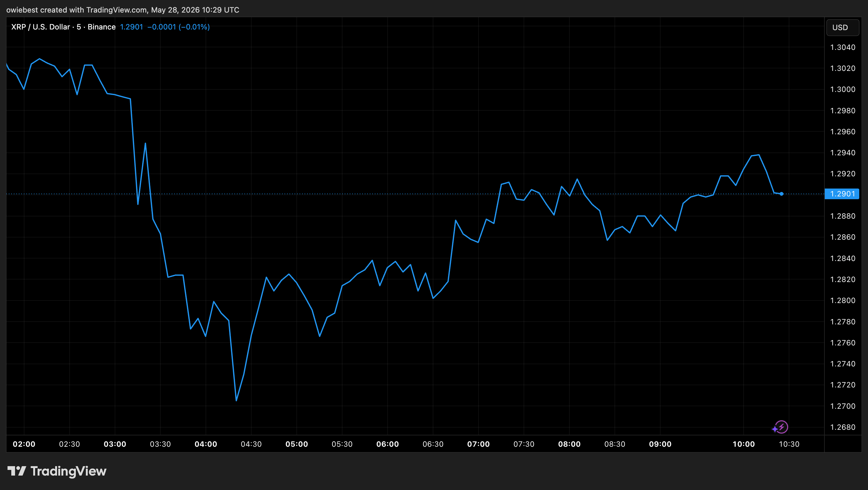This screenshot has height=490, width=868.
Task: Click the 1.2800 price scale label
Action: [842, 301]
